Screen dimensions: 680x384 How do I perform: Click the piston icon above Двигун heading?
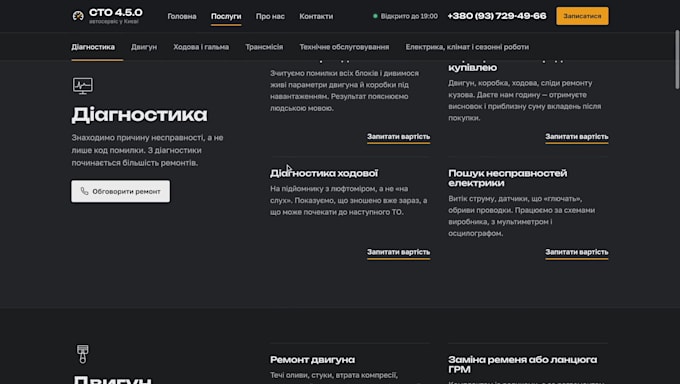click(83, 354)
